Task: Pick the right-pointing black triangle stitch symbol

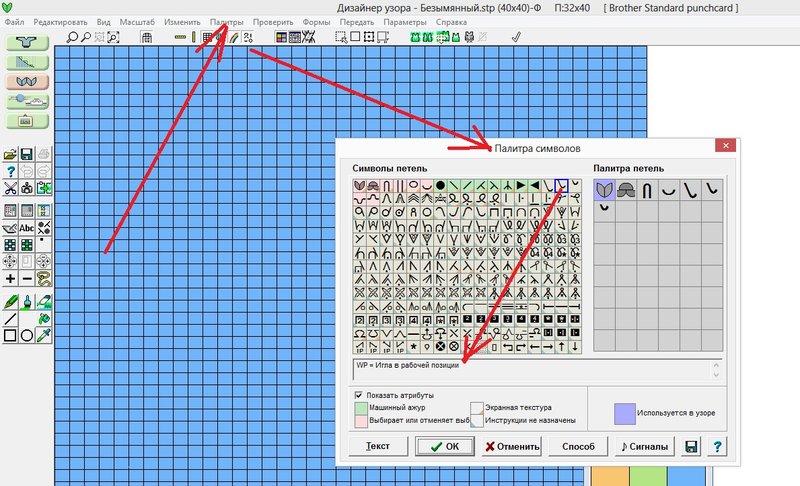Action: (x=521, y=185)
